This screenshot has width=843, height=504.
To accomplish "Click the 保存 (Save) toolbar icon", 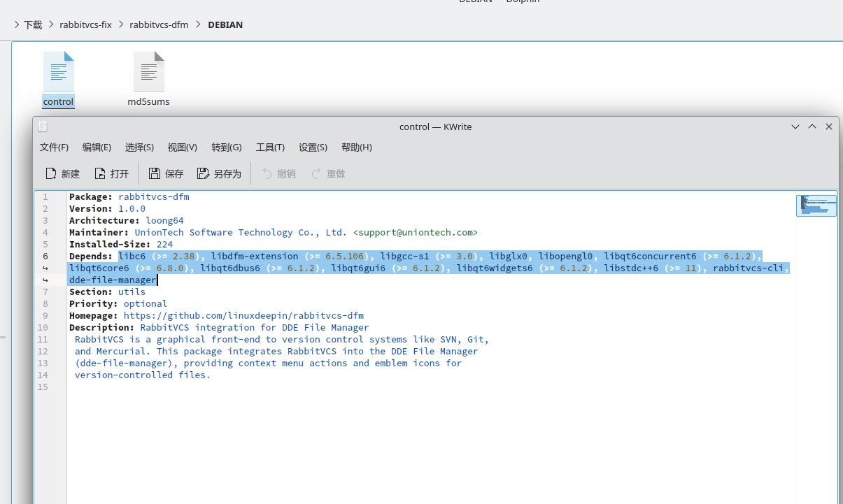I will click(155, 173).
